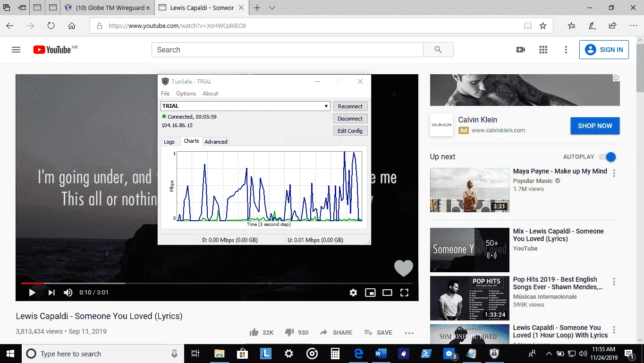This screenshot has height=363, width=644.
Task: Play the video
Action: coord(32,293)
